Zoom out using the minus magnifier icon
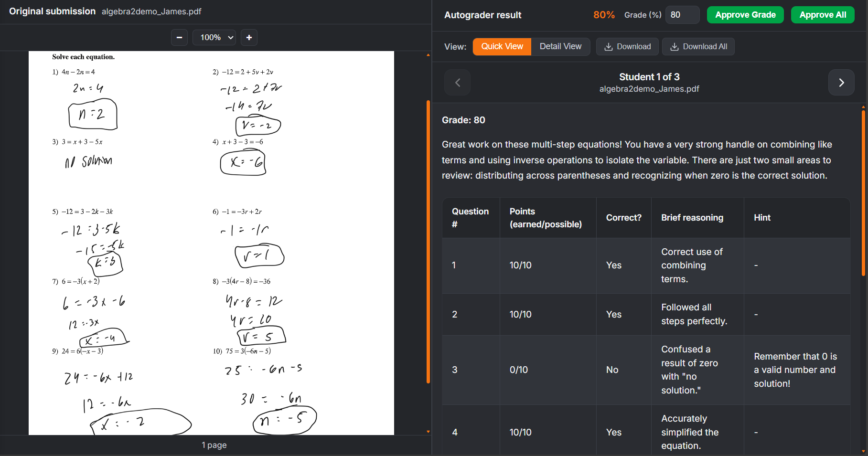The width and height of the screenshot is (868, 456). click(179, 37)
